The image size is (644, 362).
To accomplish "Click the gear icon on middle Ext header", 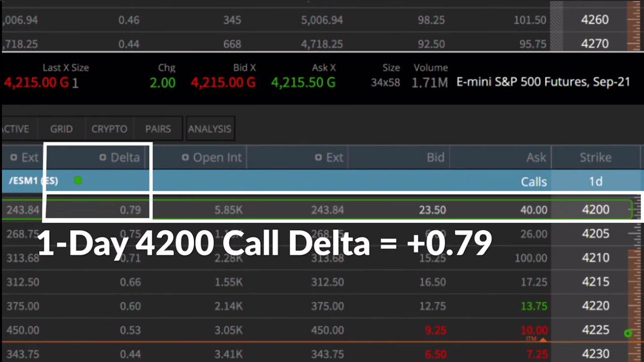I will [x=319, y=158].
